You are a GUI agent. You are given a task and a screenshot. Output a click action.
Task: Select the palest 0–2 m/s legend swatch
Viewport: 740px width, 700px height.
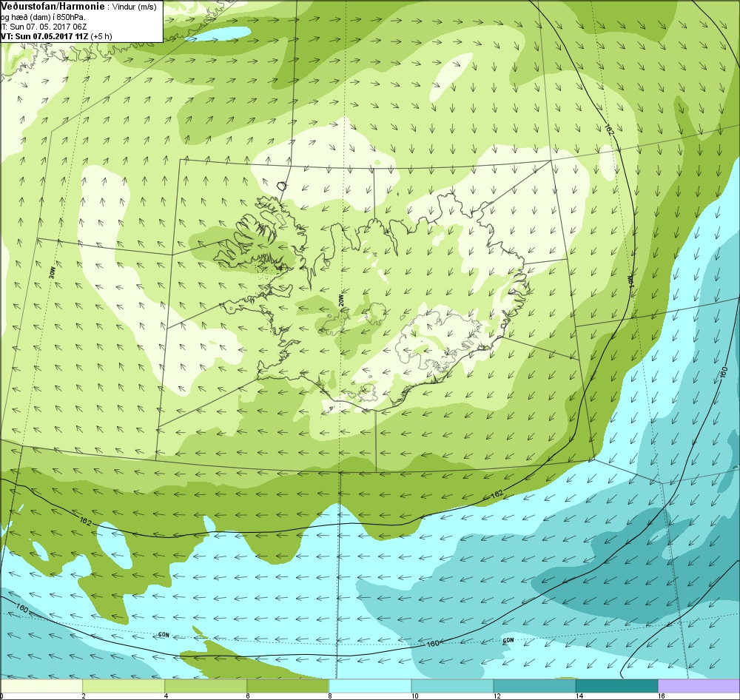click(41, 685)
